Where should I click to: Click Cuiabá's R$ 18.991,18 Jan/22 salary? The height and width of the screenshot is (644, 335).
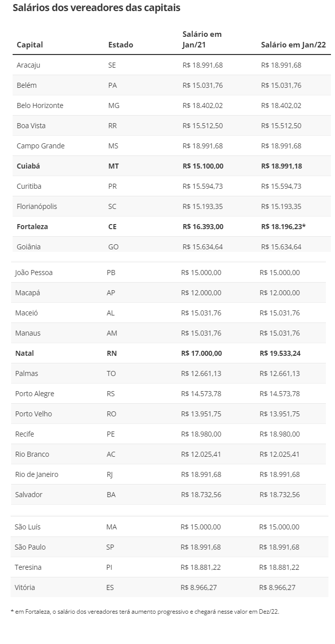[281, 166]
